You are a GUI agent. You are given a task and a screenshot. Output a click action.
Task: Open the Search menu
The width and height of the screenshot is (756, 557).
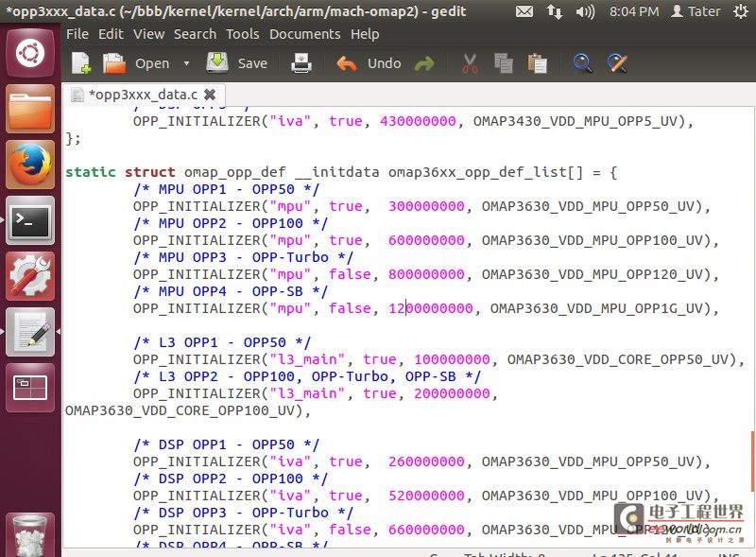195,34
